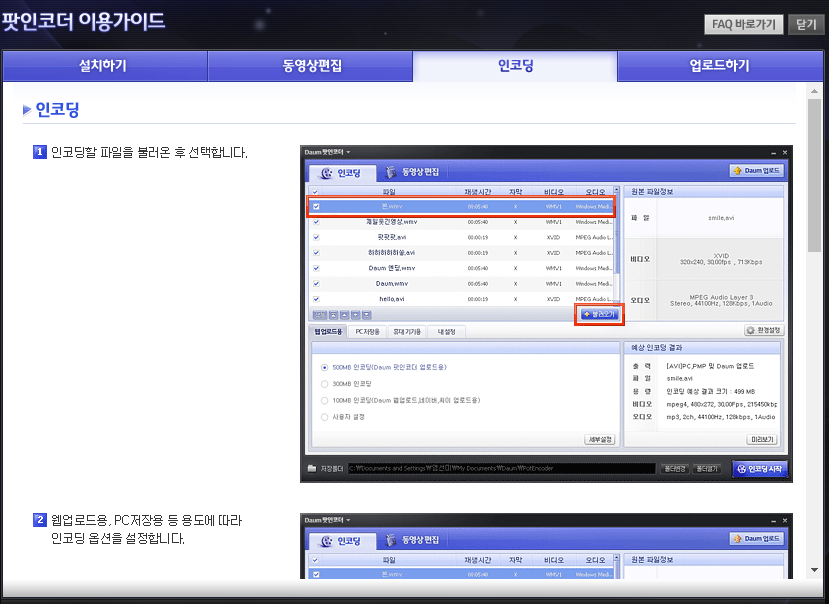Viewport: 829px width, 604px height.
Task: Click Daum 업로드 in the step 1 screenshot
Action: click(x=757, y=170)
